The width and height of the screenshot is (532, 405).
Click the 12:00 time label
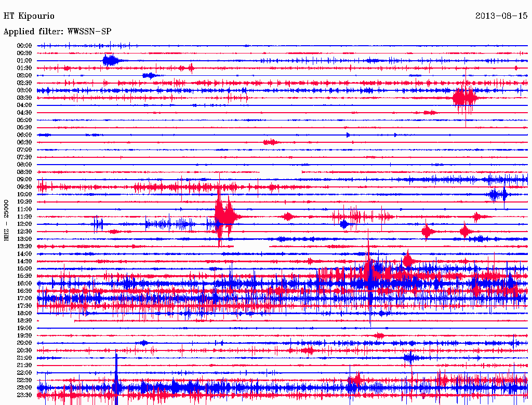pyautogui.click(x=24, y=224)
